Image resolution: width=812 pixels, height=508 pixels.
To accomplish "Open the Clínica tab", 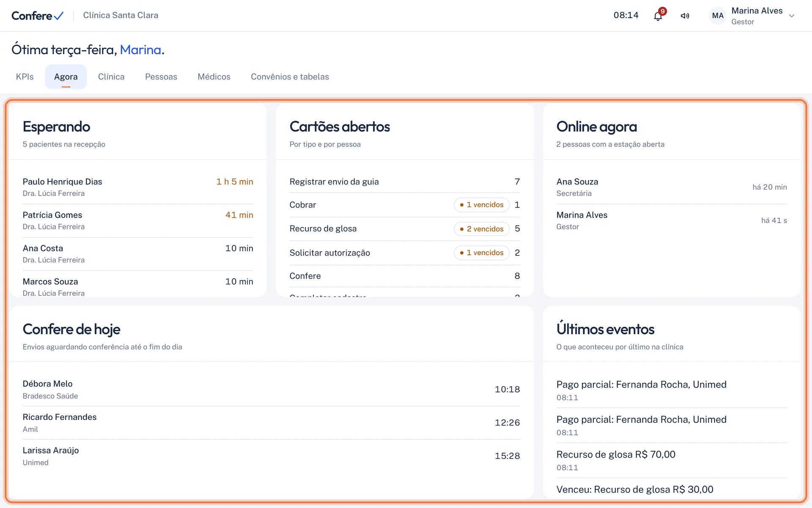I will 111,77.
